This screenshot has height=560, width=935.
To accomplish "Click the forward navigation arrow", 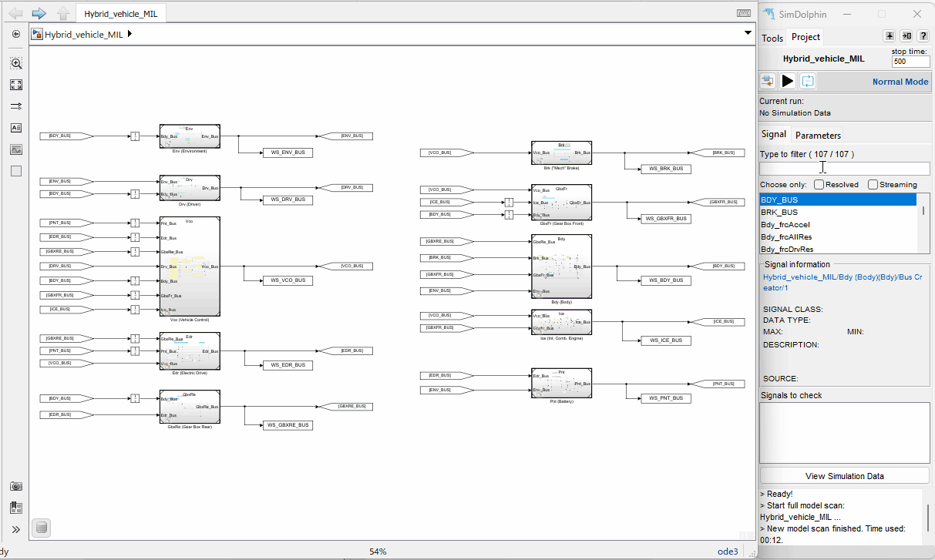I will click(39, 13).
